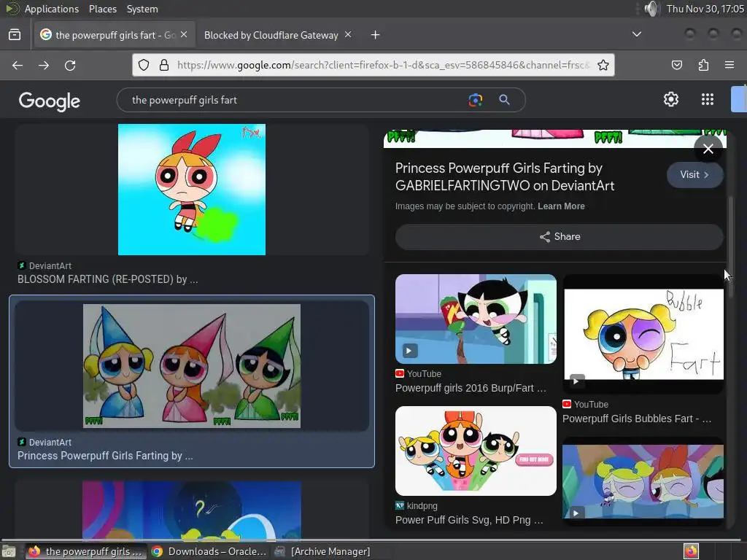Open the Buttercup YouTube related thumbnail

[x=476, y=319]
